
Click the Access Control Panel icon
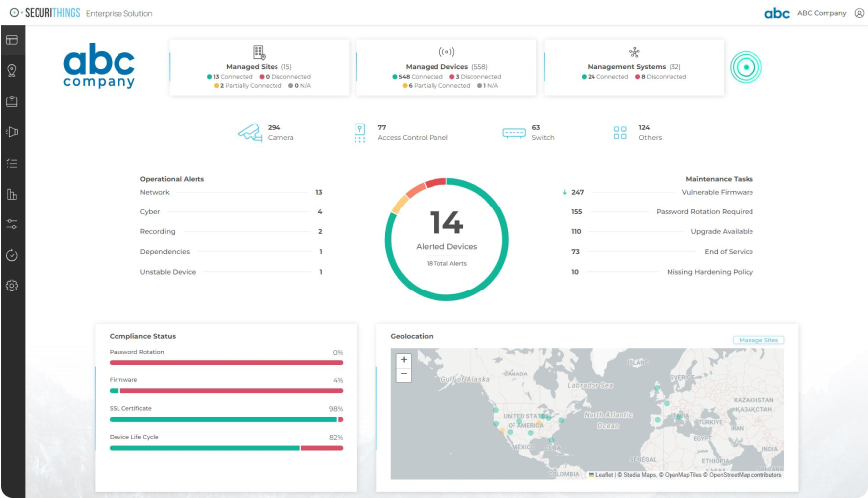pyautogui.click(x=359, y=133)
